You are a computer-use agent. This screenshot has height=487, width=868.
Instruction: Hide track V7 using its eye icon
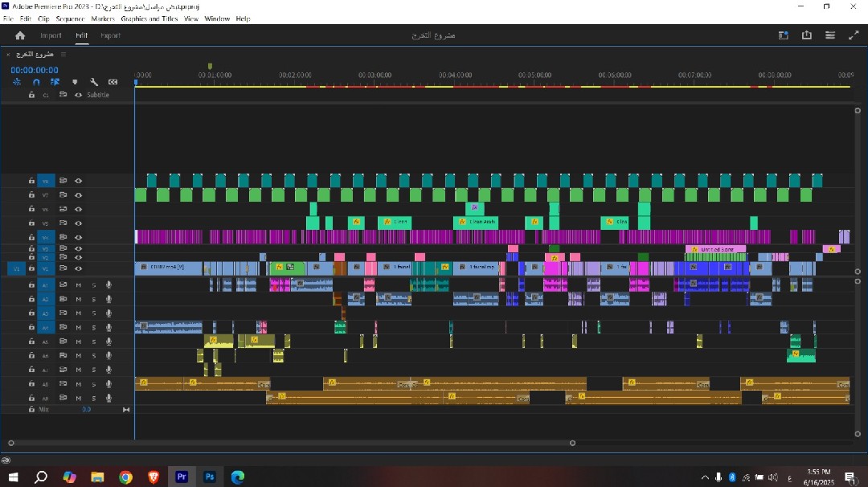pyautogui.click(x=79, y=195)
